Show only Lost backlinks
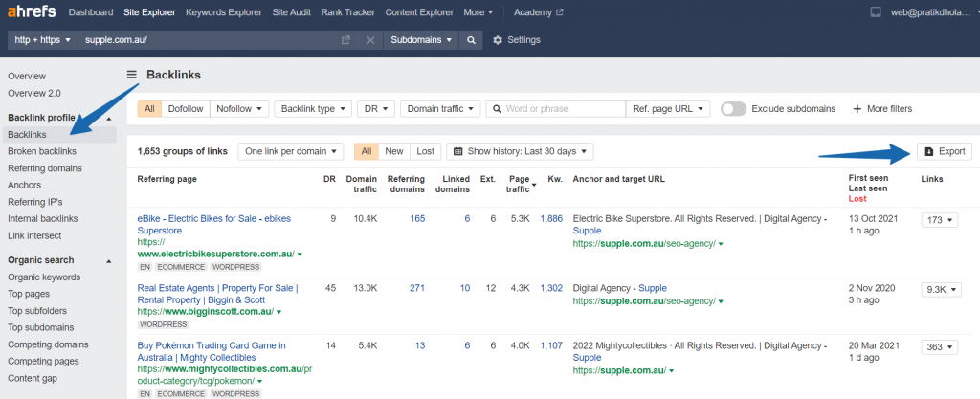980x399 pixels. click(x=426, y=151)
